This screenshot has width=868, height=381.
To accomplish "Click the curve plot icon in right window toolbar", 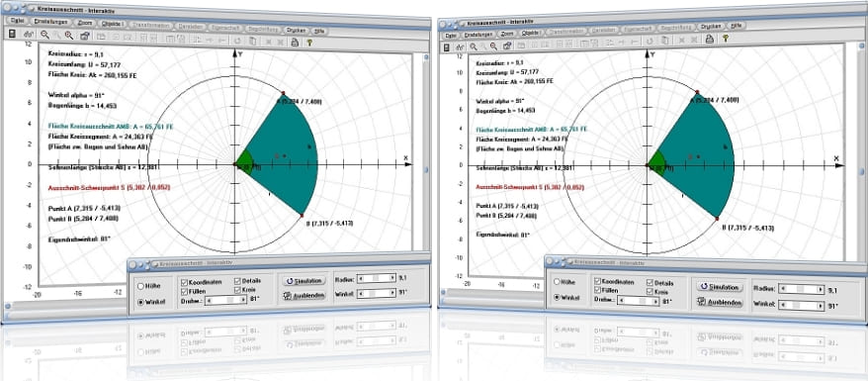I will pyautogui.click(x=461, y=48).
